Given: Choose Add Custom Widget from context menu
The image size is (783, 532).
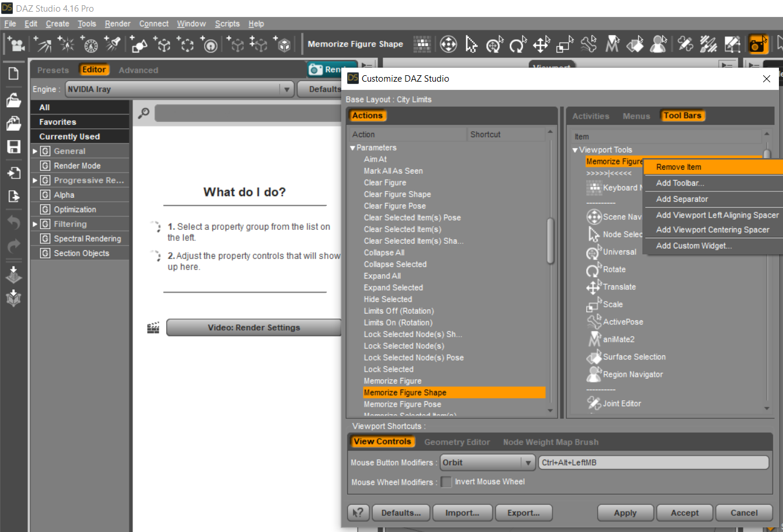Looking at the screenshot, I should (713, 246).
